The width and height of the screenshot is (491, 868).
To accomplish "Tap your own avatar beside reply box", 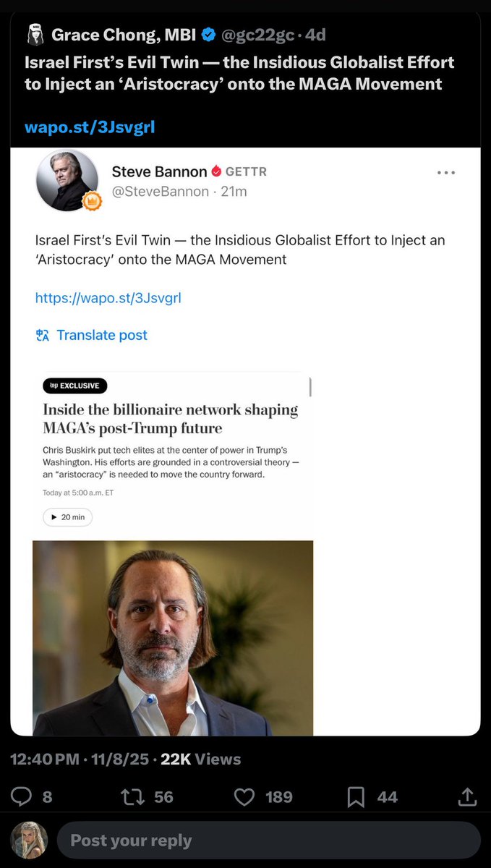I will coord(30,840).
